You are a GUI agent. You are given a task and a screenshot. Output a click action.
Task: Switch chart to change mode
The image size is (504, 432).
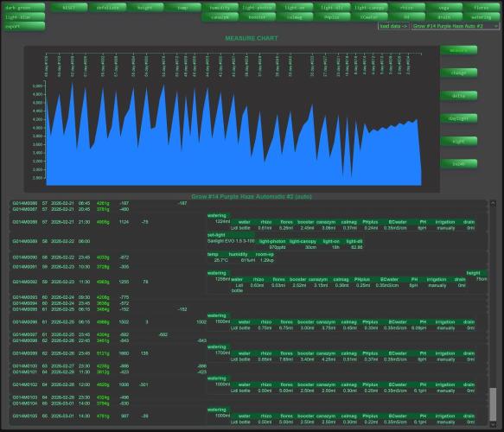[459, 73]
